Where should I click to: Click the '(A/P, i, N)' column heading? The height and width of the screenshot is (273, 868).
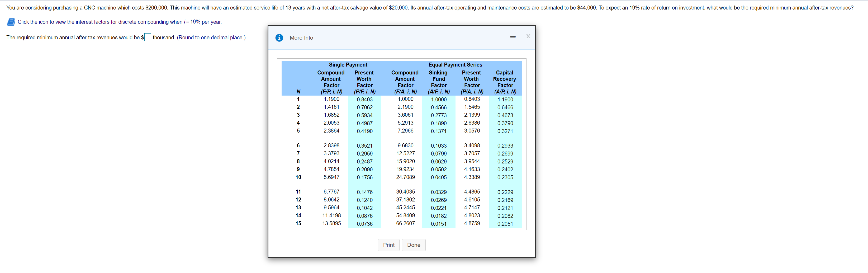[505, 92]
